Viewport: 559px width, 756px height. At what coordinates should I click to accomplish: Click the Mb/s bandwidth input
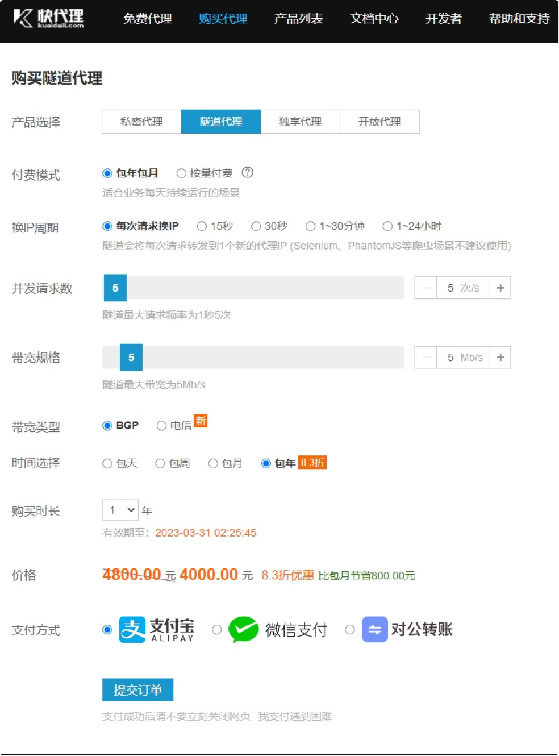click(462, 358)
